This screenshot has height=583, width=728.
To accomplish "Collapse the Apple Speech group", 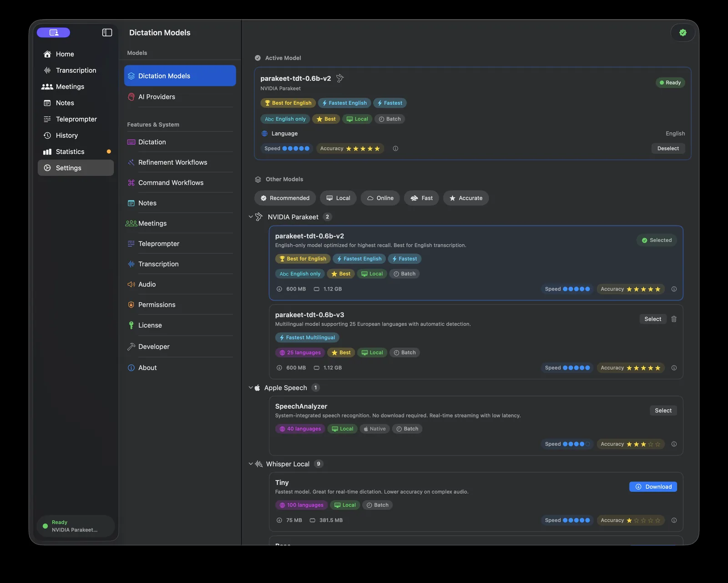I will click(x=251, y=388).
